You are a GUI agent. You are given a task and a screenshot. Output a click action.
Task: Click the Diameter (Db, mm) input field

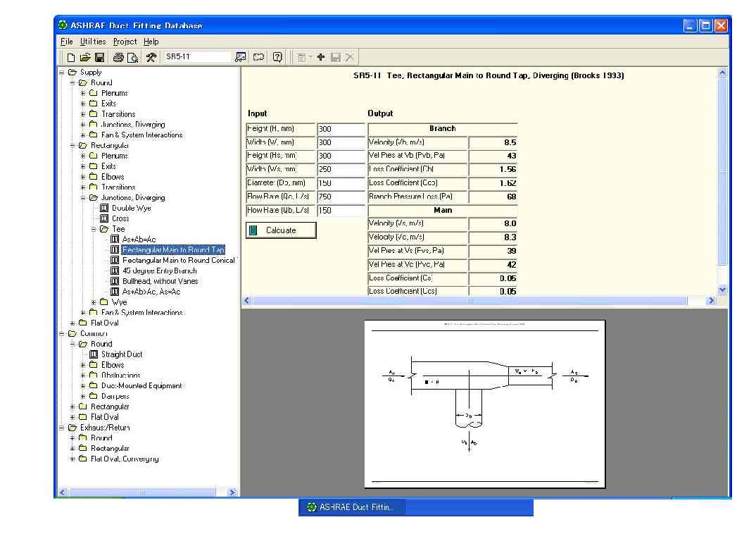click(341, 183)
